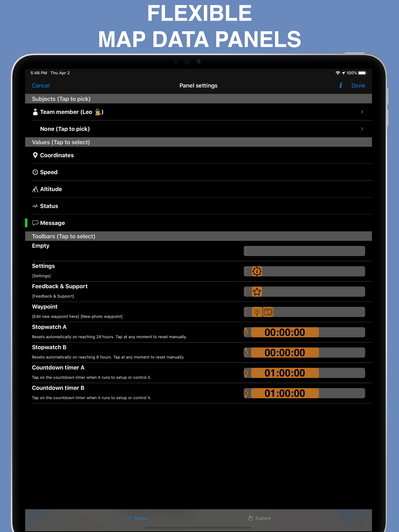Tap the Stopwatch A badge icon
The width and height of the screenshot is (399, 532).
coord(246,332)
